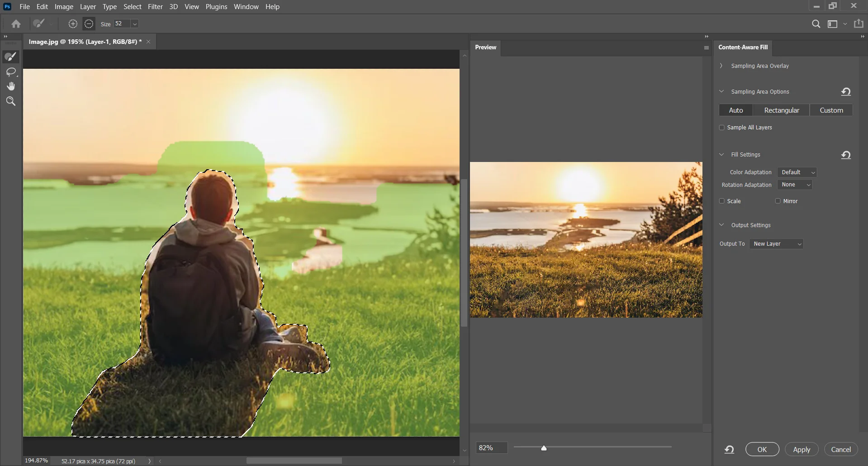868x466 pixels.
Task: Switch to the Preview tab
Action: [485, 48]
